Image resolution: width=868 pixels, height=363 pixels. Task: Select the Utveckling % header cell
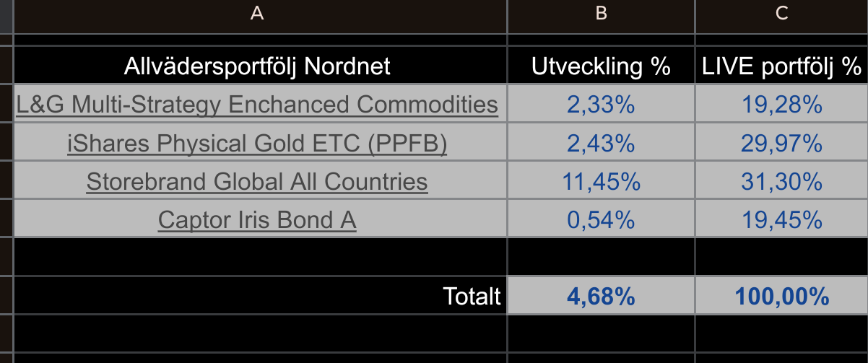pyautogui.click(x=601, y=67)
